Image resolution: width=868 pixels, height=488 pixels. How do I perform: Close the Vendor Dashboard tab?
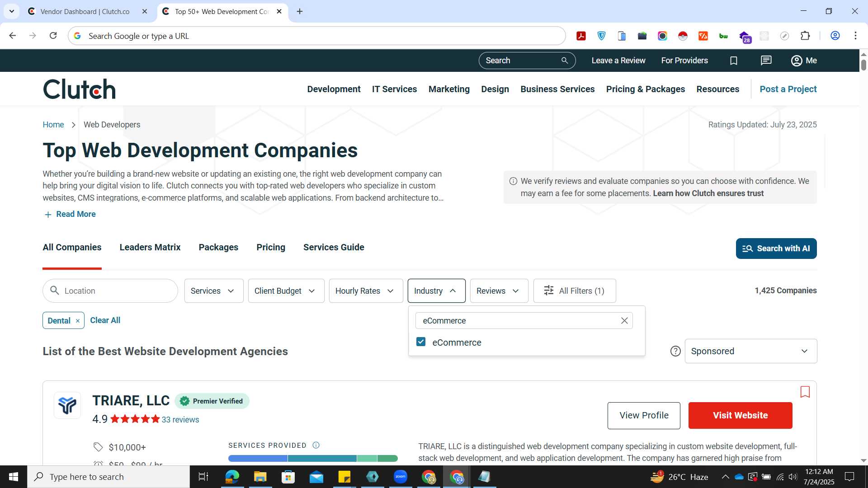[145, 11]
